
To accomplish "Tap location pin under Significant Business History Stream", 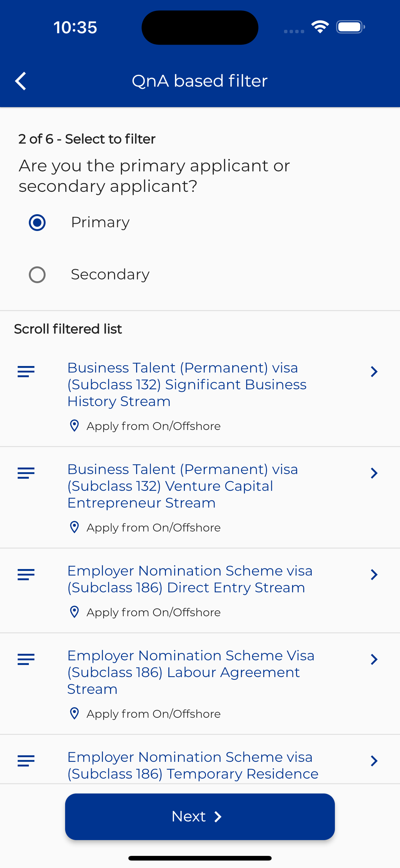I will click(74, 426).
